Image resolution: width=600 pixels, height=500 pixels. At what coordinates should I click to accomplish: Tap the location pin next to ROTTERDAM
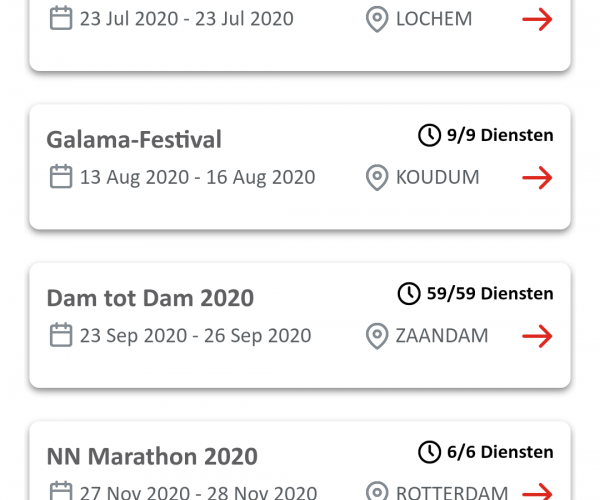[x=377, y=493]
